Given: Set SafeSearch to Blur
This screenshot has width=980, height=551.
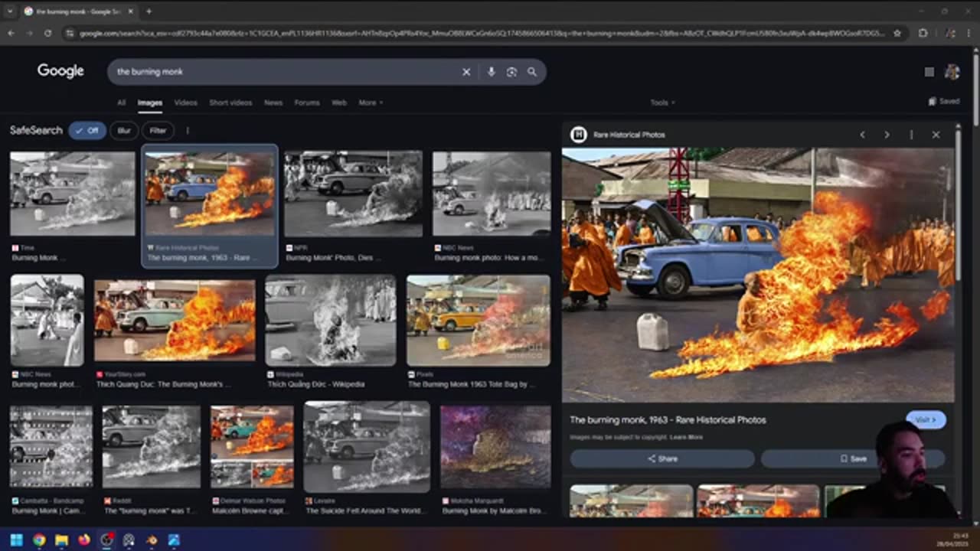Looking at the screenshot, I should coord(124,131).
